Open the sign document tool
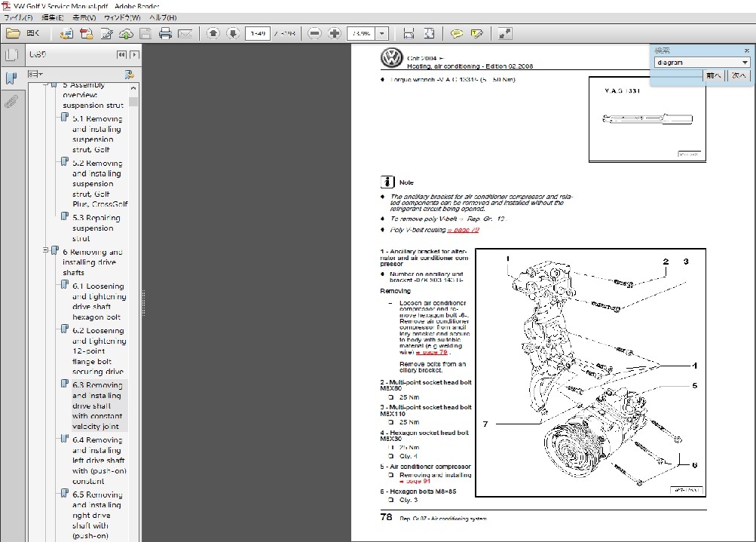Image resolution: width=756 pixels, height=542 pixels. [x=106, y=33]
